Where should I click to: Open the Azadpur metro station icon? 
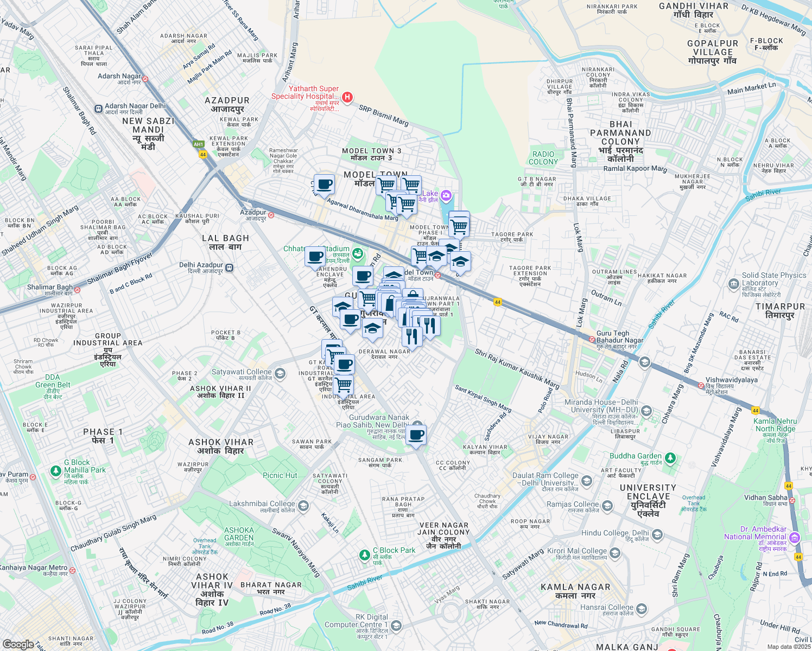[x=271, y=215]
